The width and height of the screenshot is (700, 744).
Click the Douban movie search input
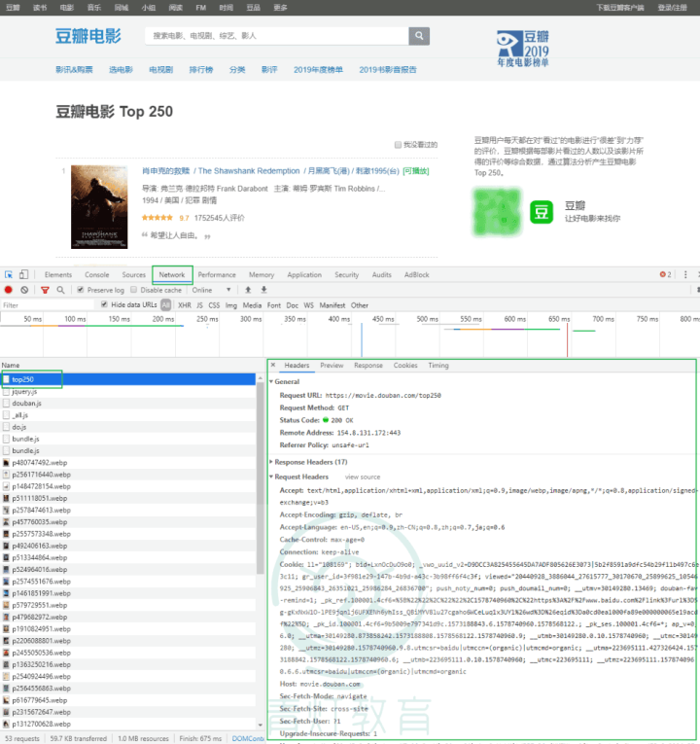click(277, 36)
